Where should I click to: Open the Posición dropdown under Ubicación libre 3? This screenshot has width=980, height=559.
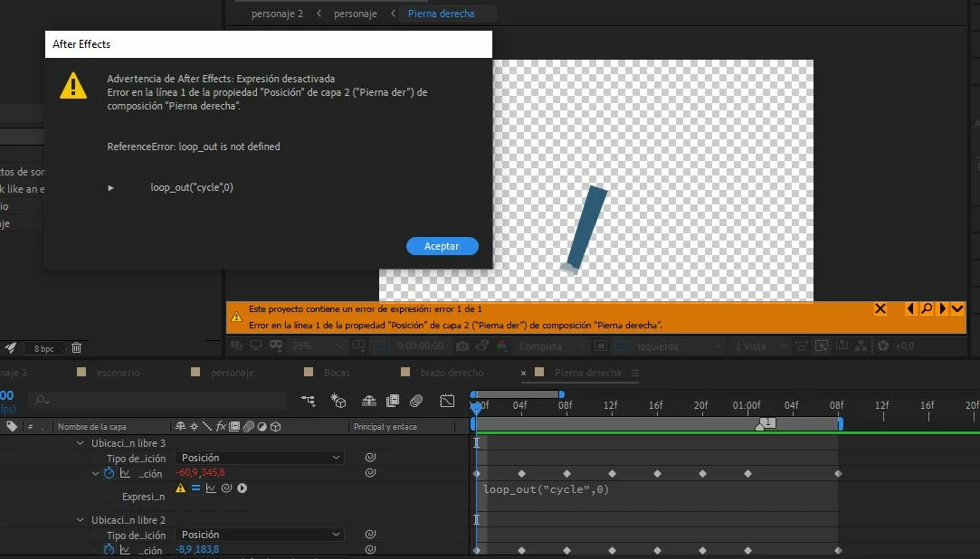click(x=260, y=458)
